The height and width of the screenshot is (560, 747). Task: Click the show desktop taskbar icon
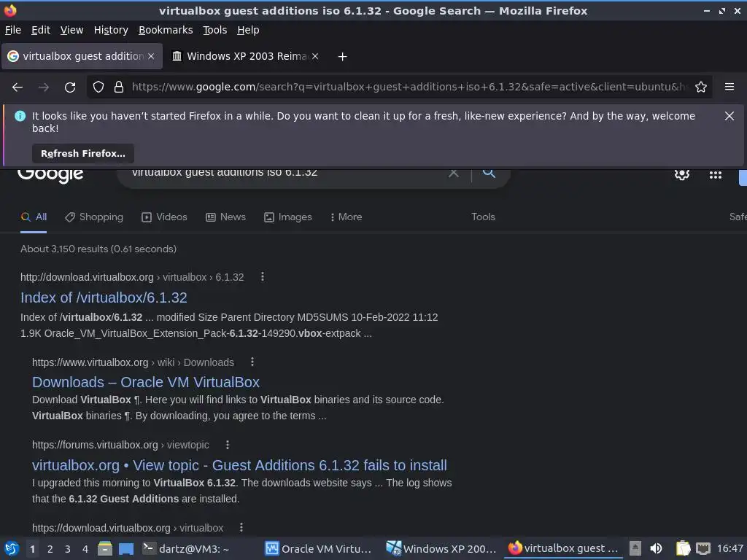126,549
